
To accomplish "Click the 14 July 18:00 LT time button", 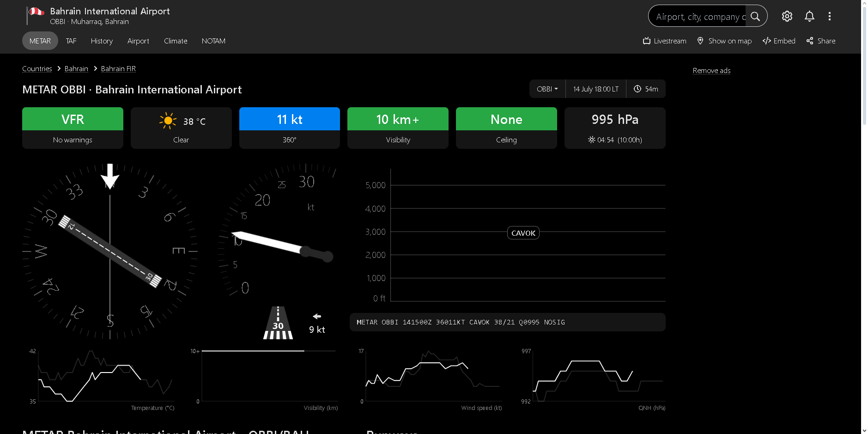I will (596, 89).
